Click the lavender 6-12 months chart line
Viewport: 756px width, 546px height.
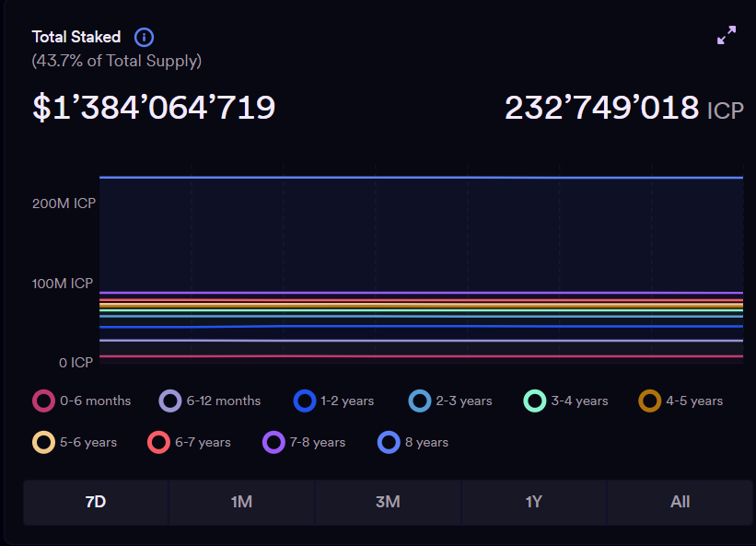[x=421, y=341]
